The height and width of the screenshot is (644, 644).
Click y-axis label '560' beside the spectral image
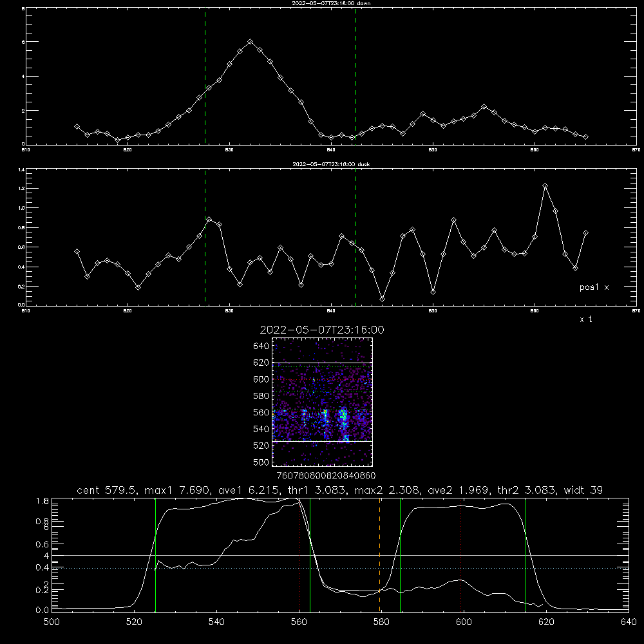click(261, 412)
